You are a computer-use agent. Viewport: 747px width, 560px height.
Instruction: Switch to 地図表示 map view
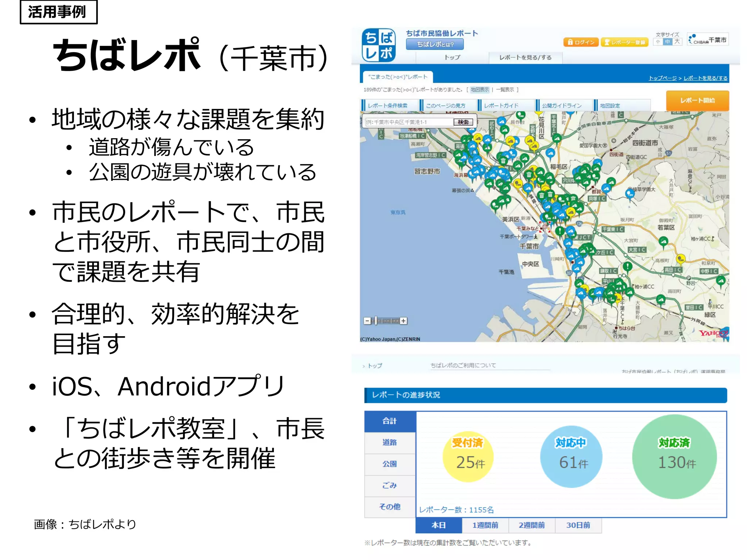pos(480,90)
